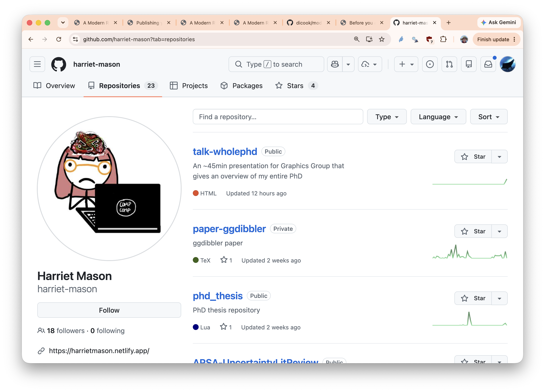Image resolution: width=545 pixels, height=392 pixels.
Task: Open the GitHub hamburger navigation menu
Action: pyautogui.click(x=37, y=64)
